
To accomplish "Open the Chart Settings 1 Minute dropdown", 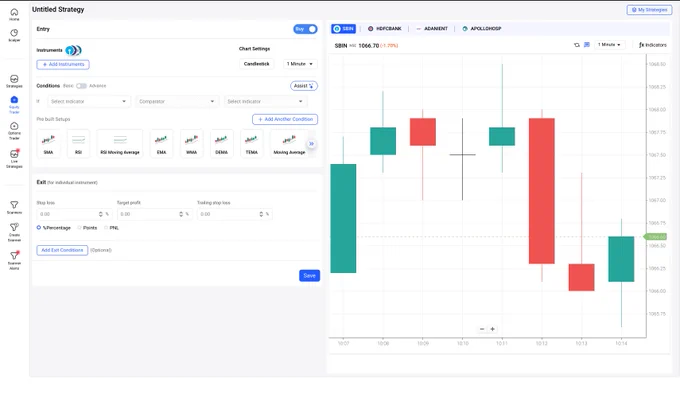I will click(x=300, y=64).
